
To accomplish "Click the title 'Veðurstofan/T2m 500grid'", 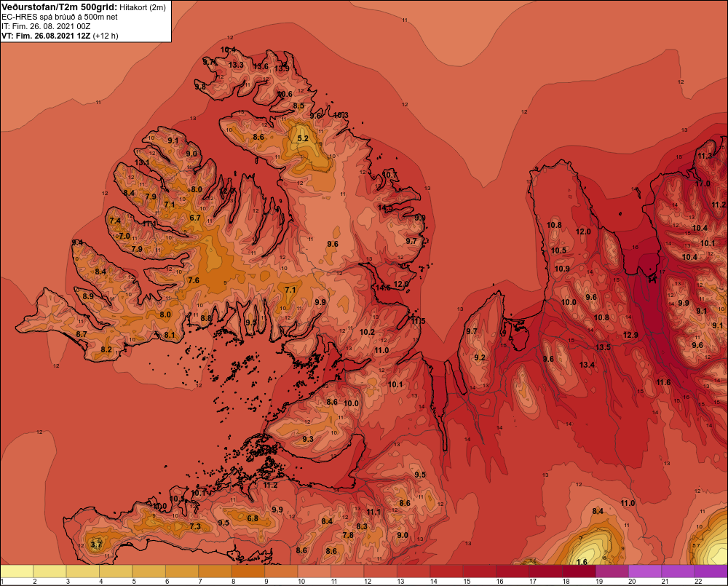I will point(60,7).
